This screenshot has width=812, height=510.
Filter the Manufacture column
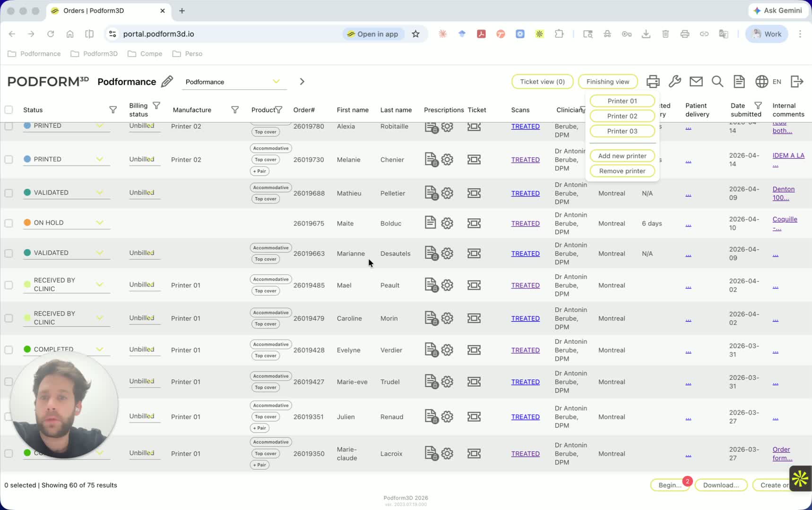tap(235, 110)
